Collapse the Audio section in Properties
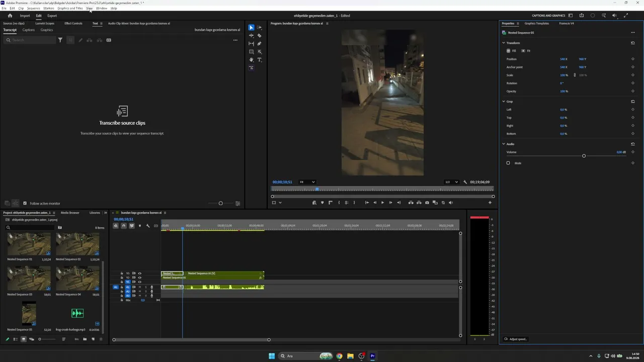The height and width of the screenshot is (362, 644). click(503, 144)
